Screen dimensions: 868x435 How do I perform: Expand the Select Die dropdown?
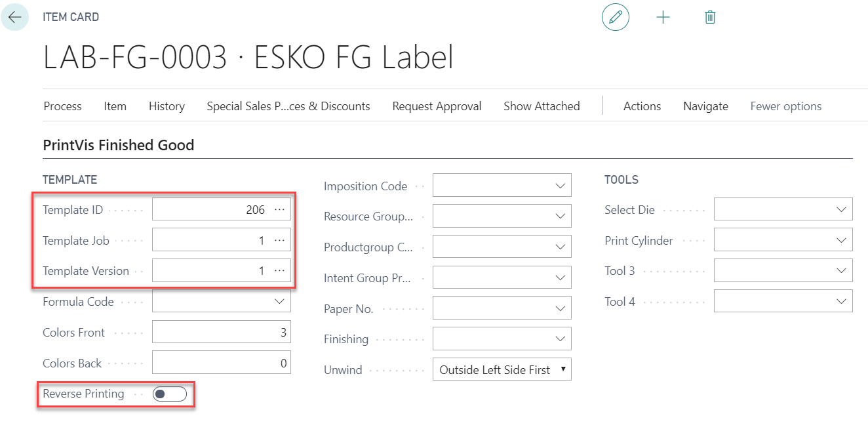841,210
